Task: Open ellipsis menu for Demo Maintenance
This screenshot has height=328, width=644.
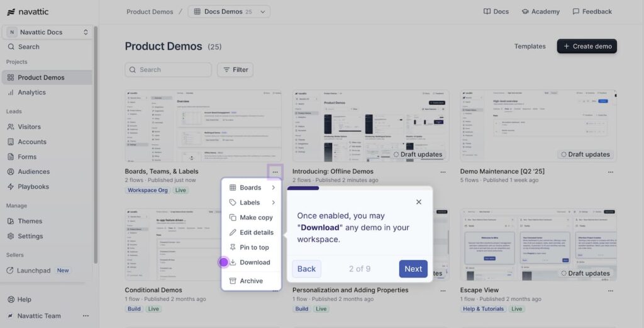Action: (611, 172)
